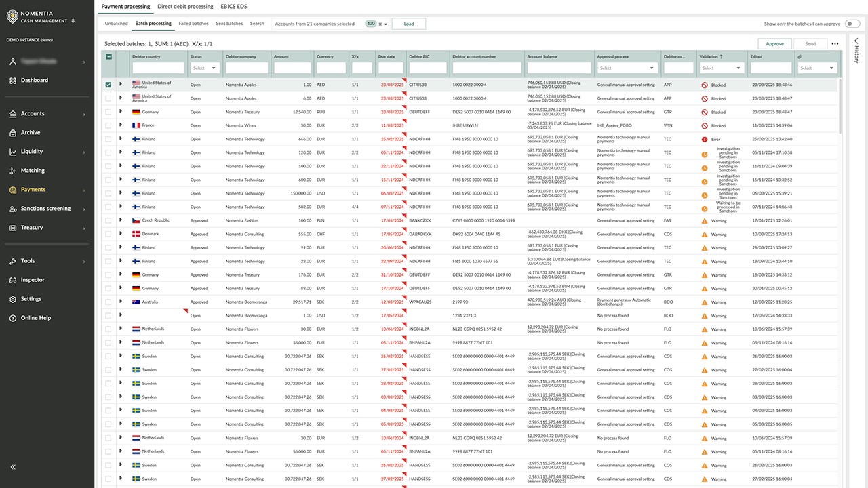Image resolution: width=868 pixels, height=488 pixels.
Task: Click the Send button
Action: 810,44
